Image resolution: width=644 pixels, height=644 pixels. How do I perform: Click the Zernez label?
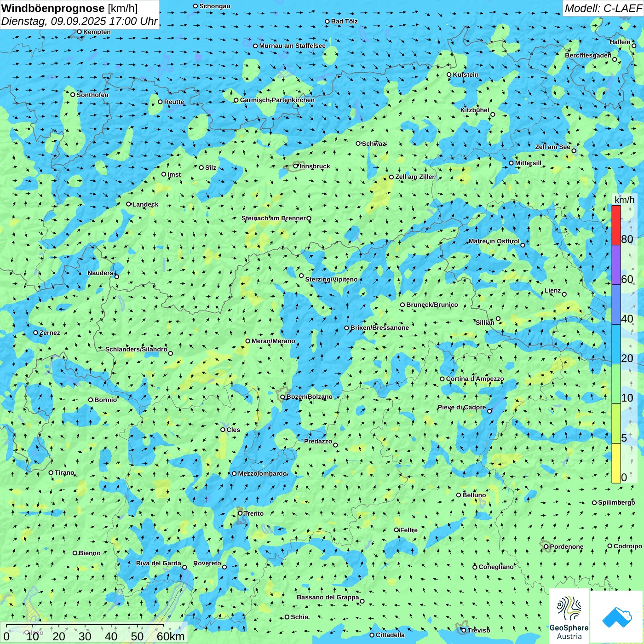click(x=50, y=333)
